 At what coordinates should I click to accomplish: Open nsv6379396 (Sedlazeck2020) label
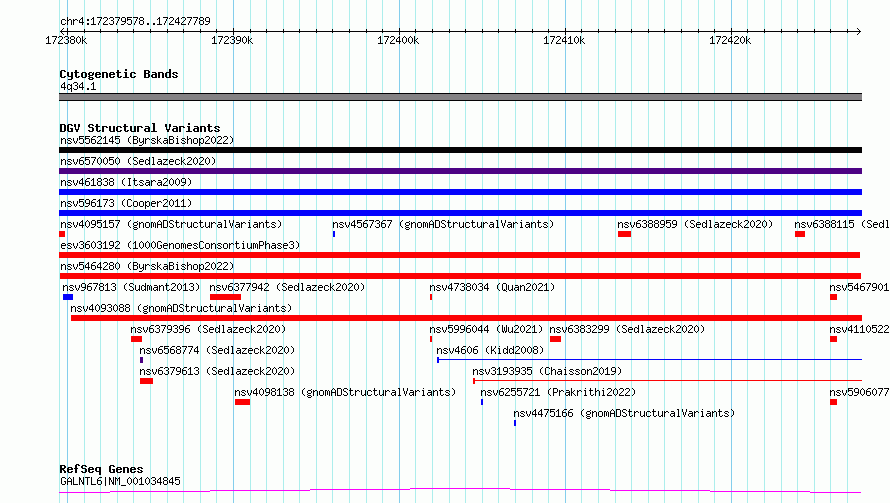(x=208, y=329)
